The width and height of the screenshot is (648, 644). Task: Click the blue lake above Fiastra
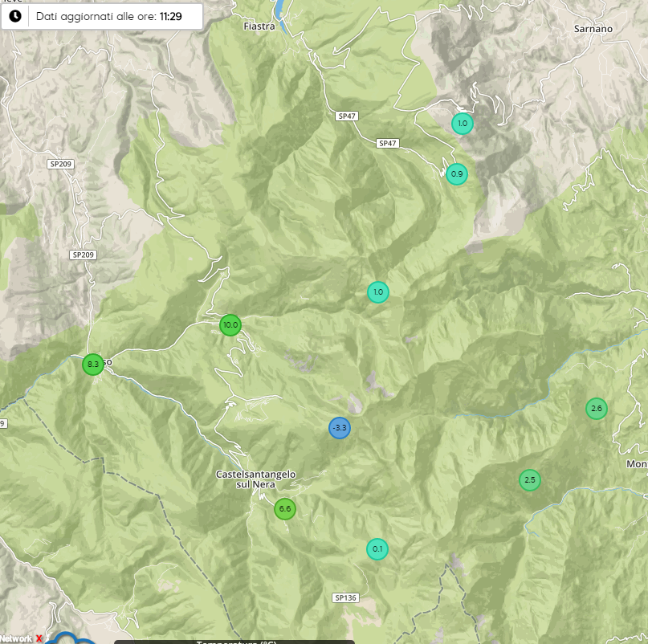279,8
